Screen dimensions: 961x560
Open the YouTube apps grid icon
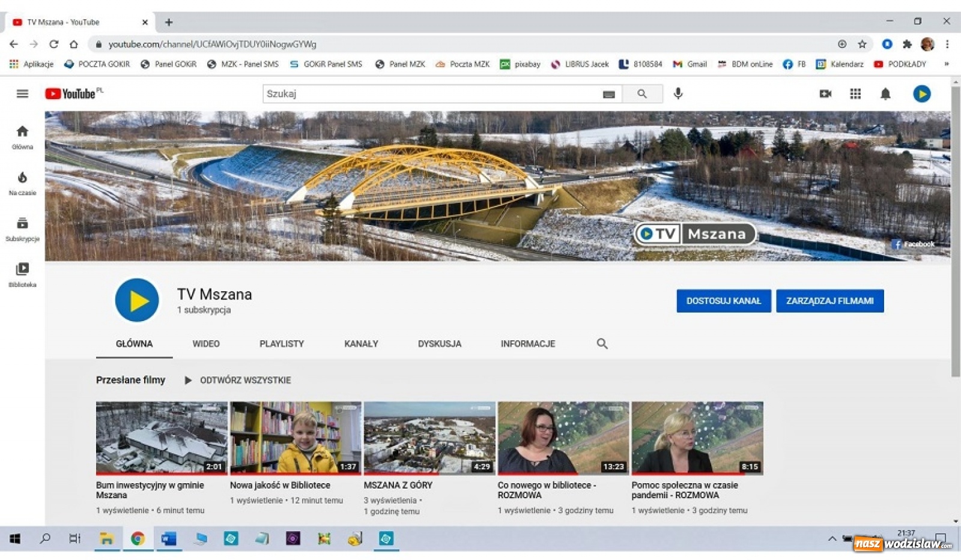855,93
